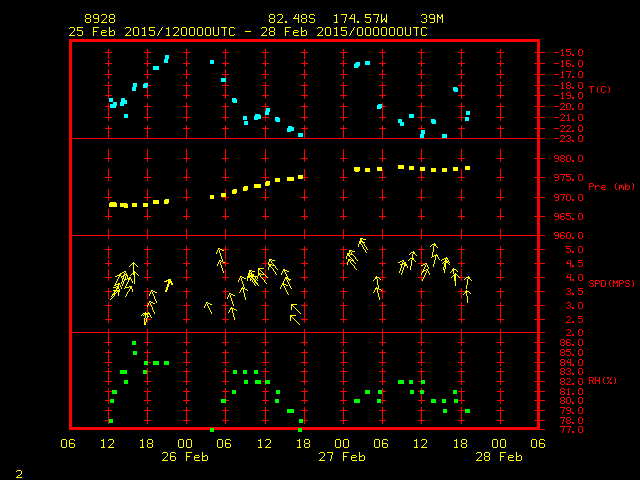Click the latitude 82.48S text

(x=292, y=19)
